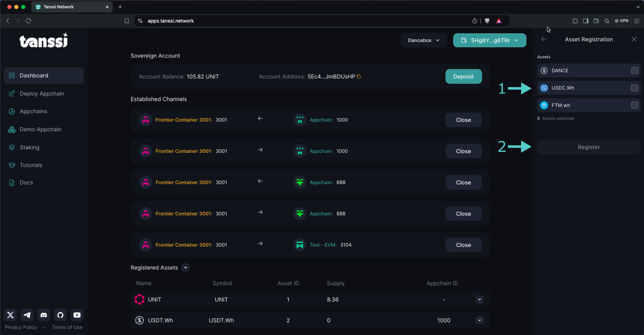
Task: Expand the UNIT asset row
Action: click(479, 299)
